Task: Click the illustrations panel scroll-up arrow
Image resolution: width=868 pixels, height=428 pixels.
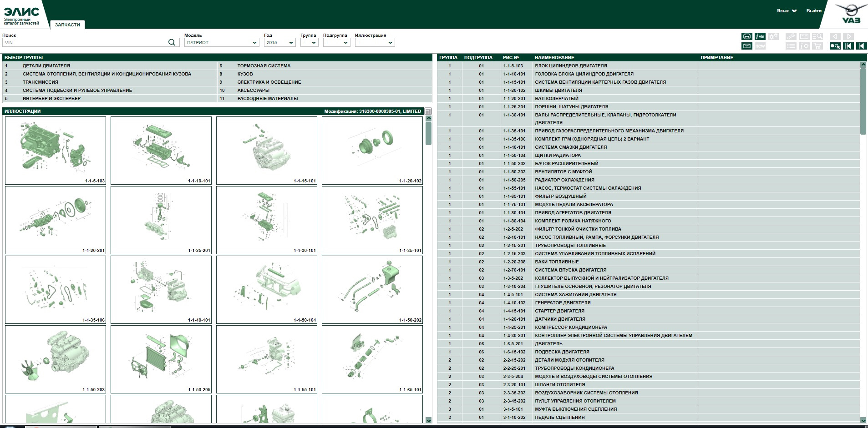Action: tap(428, 118)
